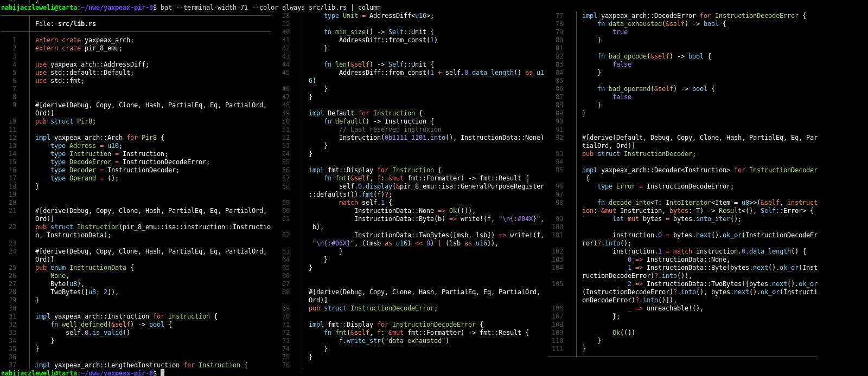Click the "type Unit = AddressDiff<u16>;" line
Viewport: 868px width, 376px height.
pos(379,16)
